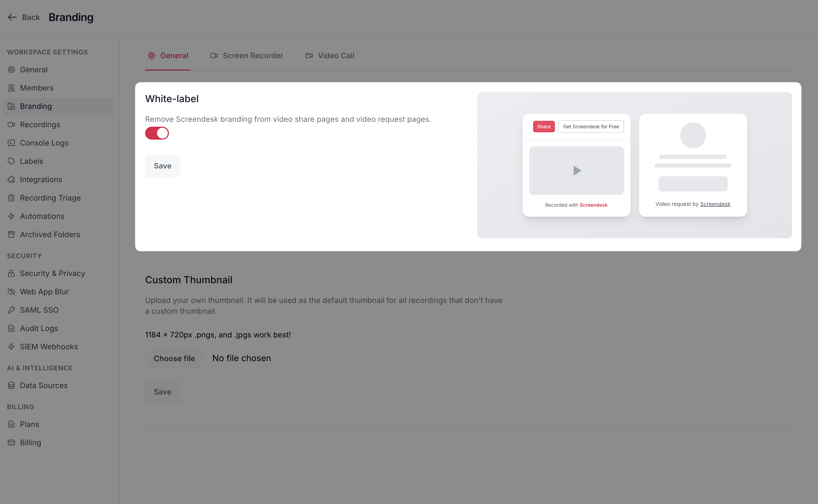Switch to the Screen Recorder tab

click(247, 56)
